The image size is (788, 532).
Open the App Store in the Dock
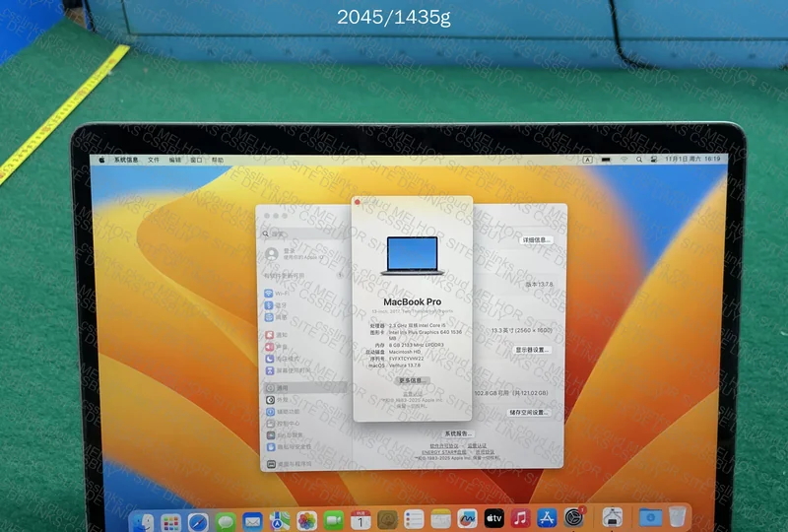point(547,517)
